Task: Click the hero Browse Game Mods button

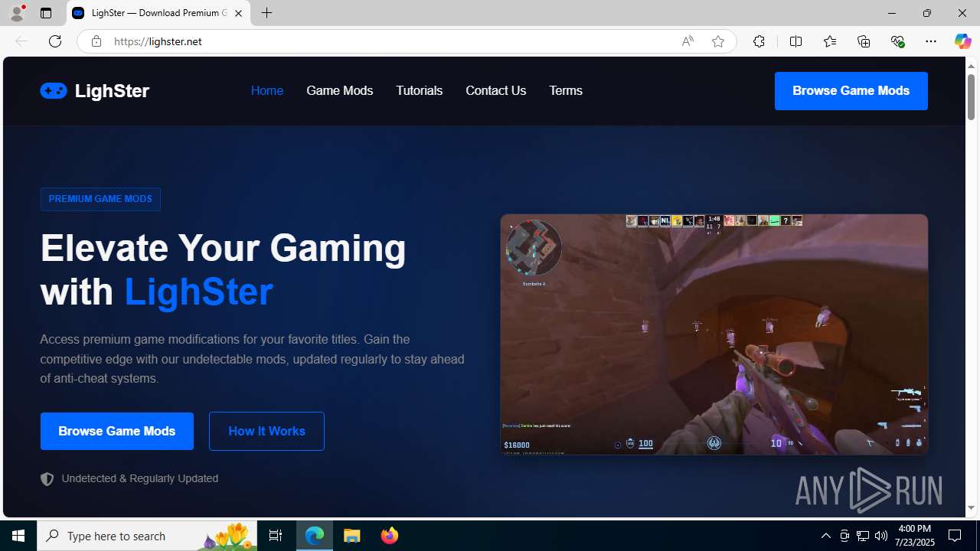Action: 116,431
